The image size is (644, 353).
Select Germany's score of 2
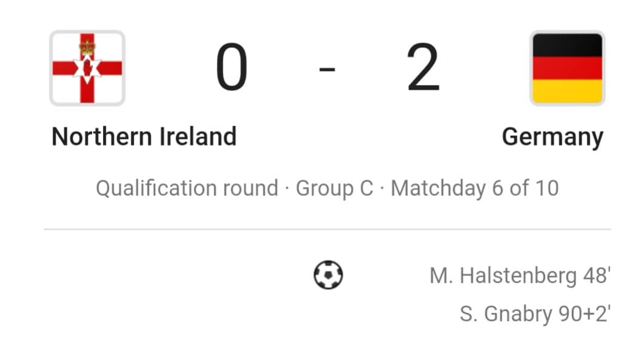click(423, 67)
